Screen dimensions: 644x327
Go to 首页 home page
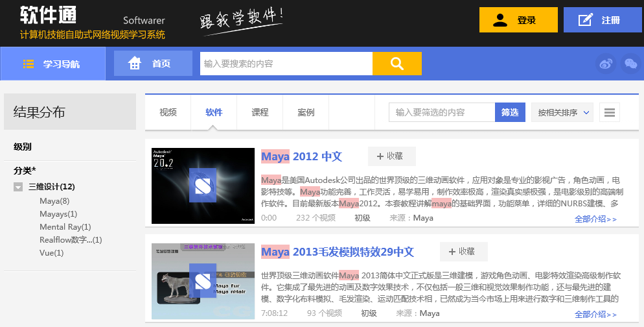pos(153,64)
